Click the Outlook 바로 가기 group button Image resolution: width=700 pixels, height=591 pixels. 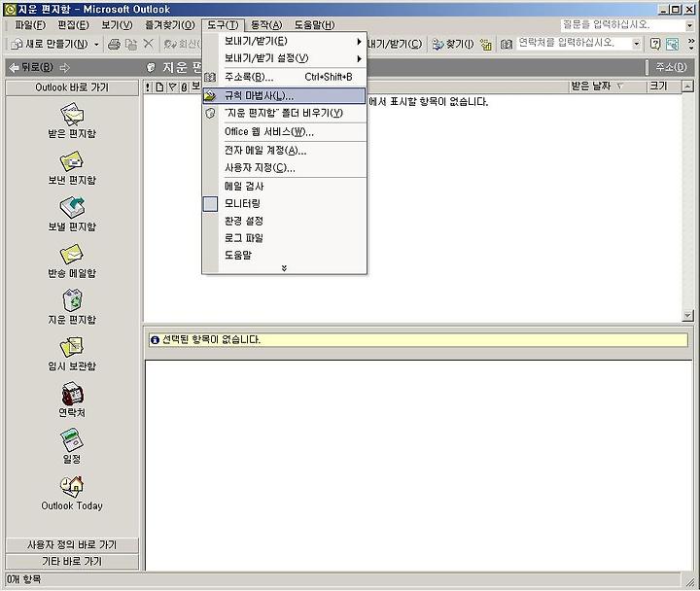[x=72, y=87]
